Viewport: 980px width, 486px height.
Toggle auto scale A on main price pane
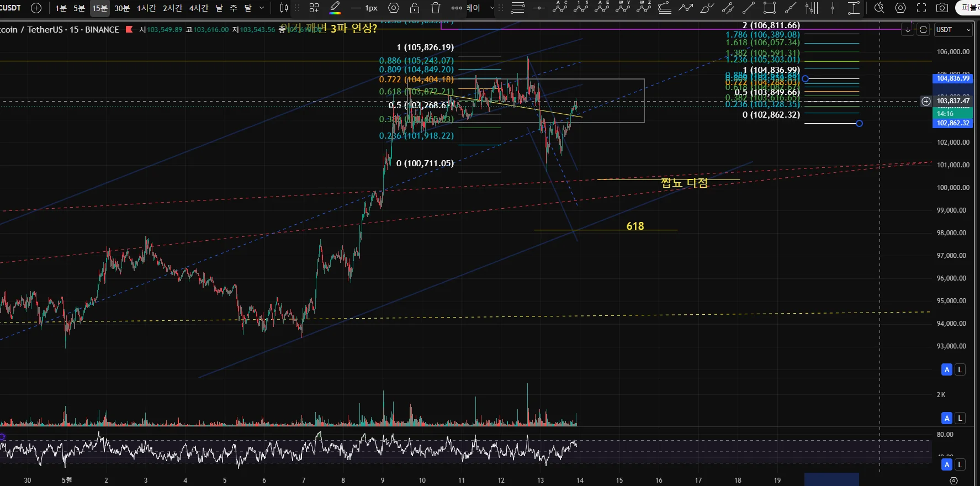pyautogui.click(x=947, y=369)
